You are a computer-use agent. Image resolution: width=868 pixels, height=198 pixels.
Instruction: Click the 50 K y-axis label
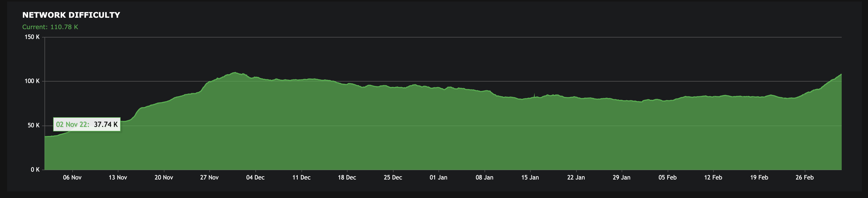(33, 126)
